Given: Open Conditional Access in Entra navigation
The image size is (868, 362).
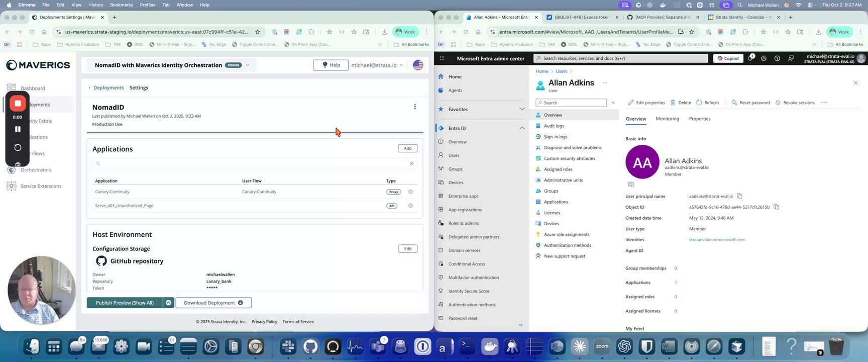Looking at the screenshot, I should [467, 264].
